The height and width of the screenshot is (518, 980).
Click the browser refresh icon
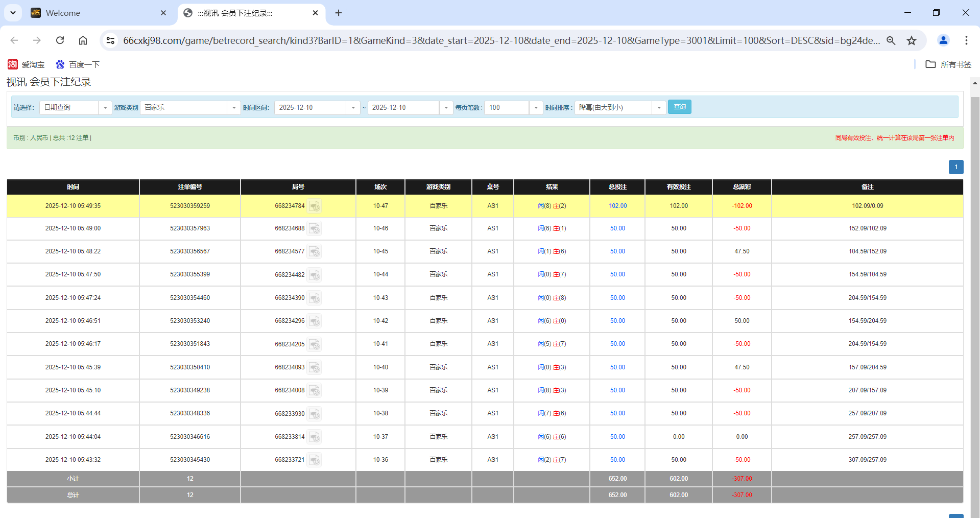60,40
